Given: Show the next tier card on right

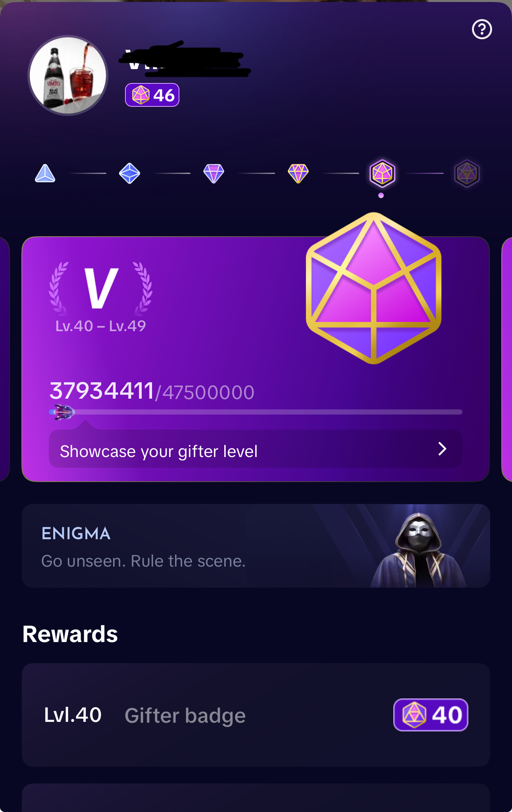Looking at the screenshot, I should [506, 359].
